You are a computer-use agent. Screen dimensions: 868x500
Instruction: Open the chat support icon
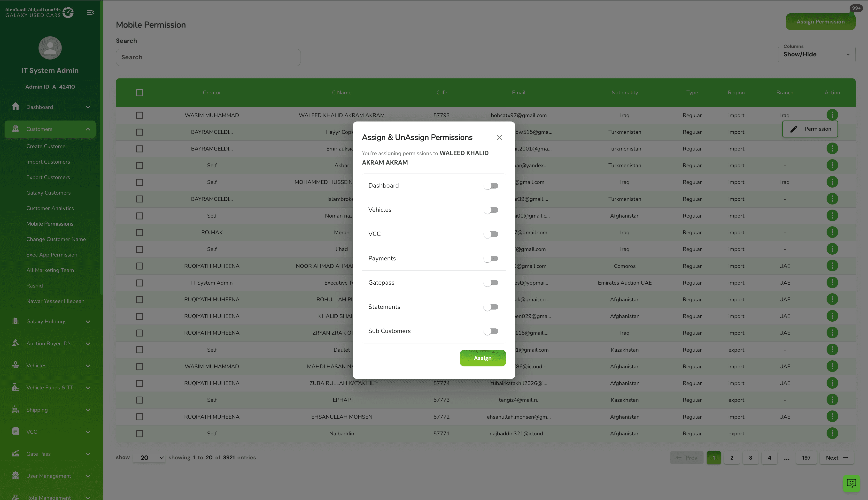852,484
